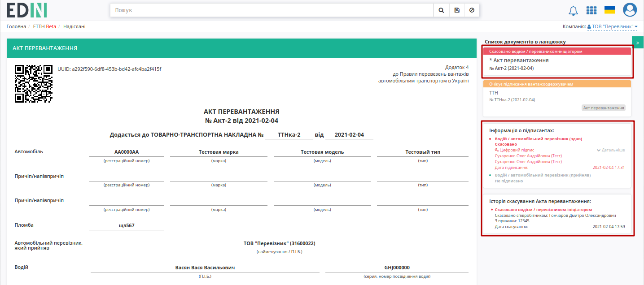644x285 pixels.
Task: Open ЕТТН Beta breadcrumb link
Action: pos(44,26)
